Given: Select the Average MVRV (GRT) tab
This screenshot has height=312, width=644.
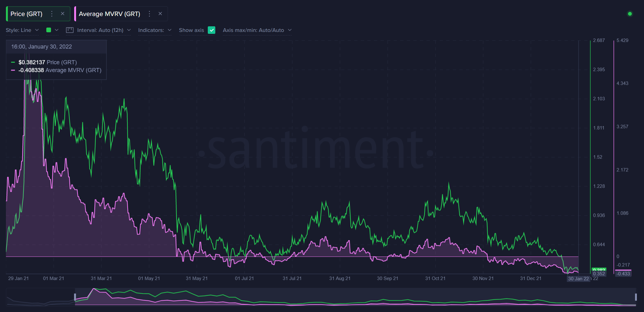Looking at the screenshot, I should coord(109,14).
